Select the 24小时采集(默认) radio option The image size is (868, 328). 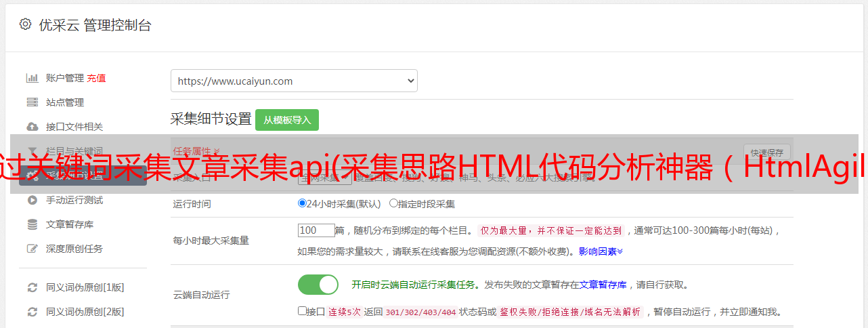tap(302, 203)
